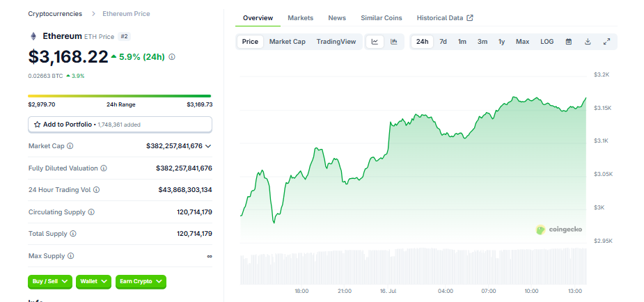Screen dimensions: 644x302
Task: Expand chart to fullscreen
Action: [606, 42]
